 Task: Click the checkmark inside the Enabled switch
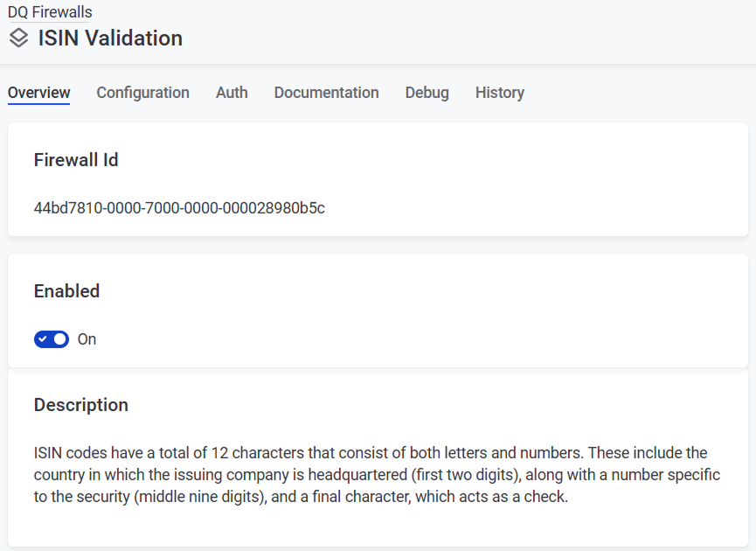click(43, 339)
